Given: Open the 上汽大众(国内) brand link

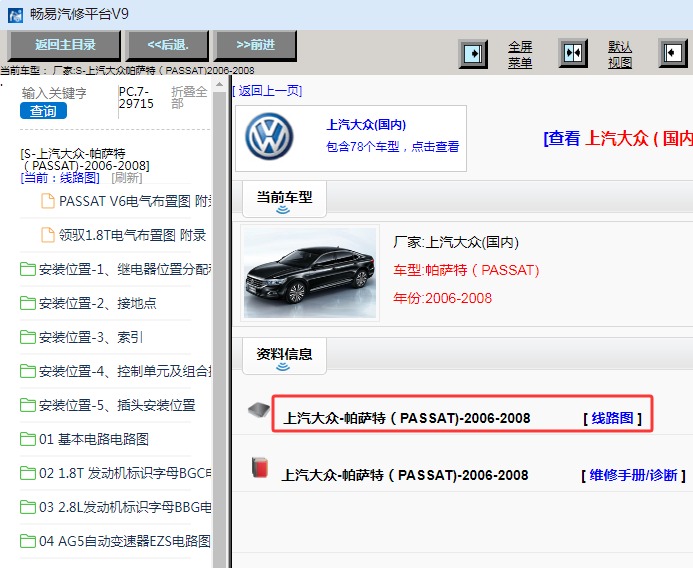Looking at the screenshot, I should (366, 125).
